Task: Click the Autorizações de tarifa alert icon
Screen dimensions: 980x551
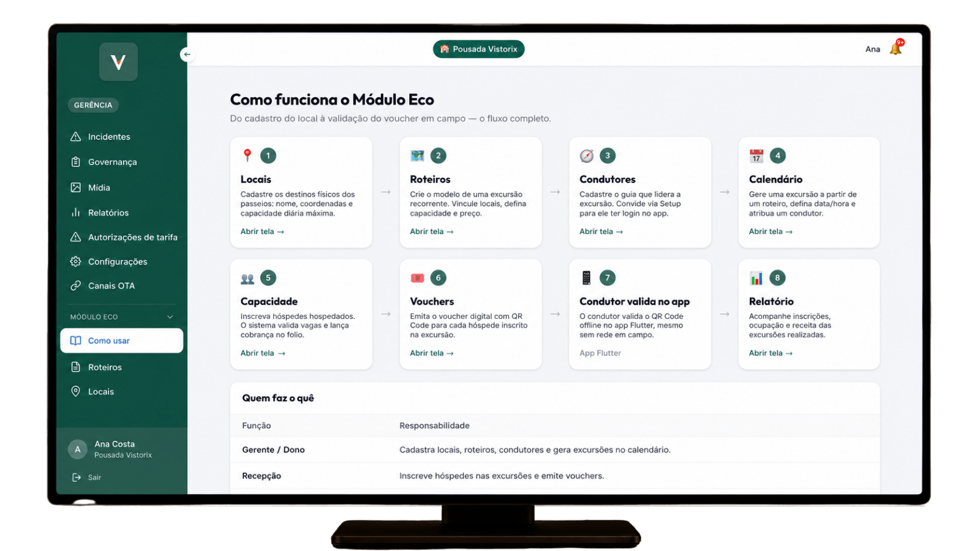Action: (75, 237)
